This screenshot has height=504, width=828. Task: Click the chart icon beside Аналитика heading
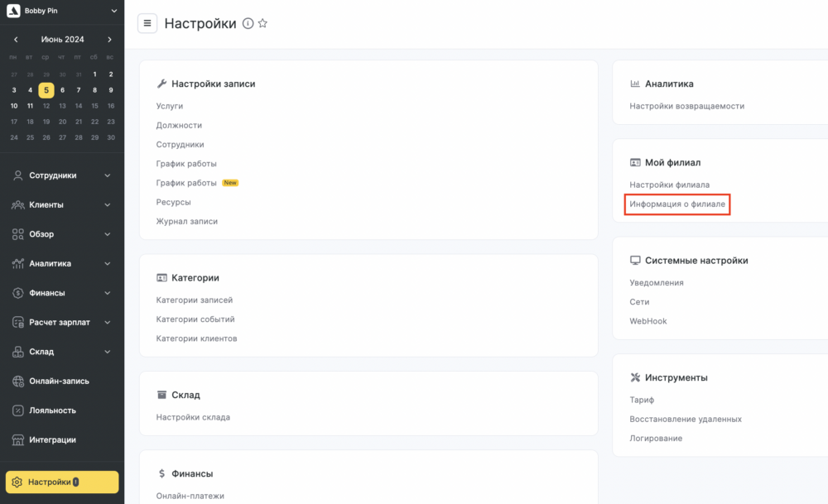[635, 84]
